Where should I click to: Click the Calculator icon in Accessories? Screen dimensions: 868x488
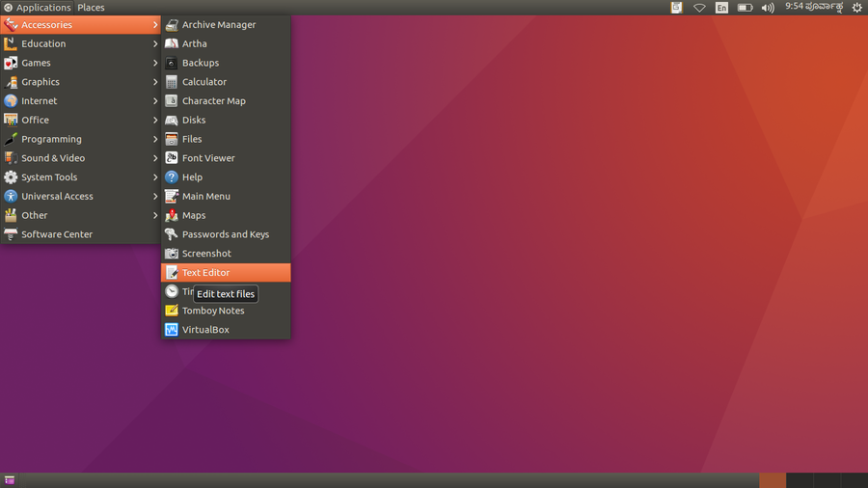(x=172, y=82)
